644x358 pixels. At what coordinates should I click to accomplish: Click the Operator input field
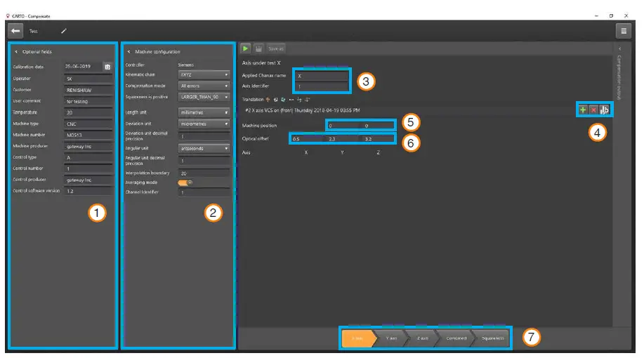click(88, 79)
